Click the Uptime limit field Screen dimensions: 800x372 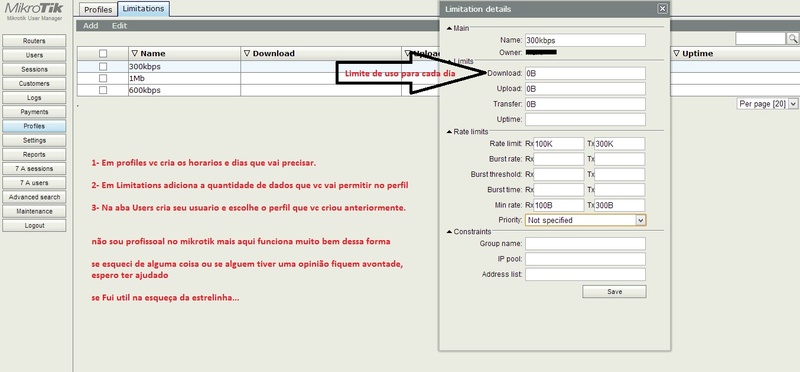(x=585, y=119)
